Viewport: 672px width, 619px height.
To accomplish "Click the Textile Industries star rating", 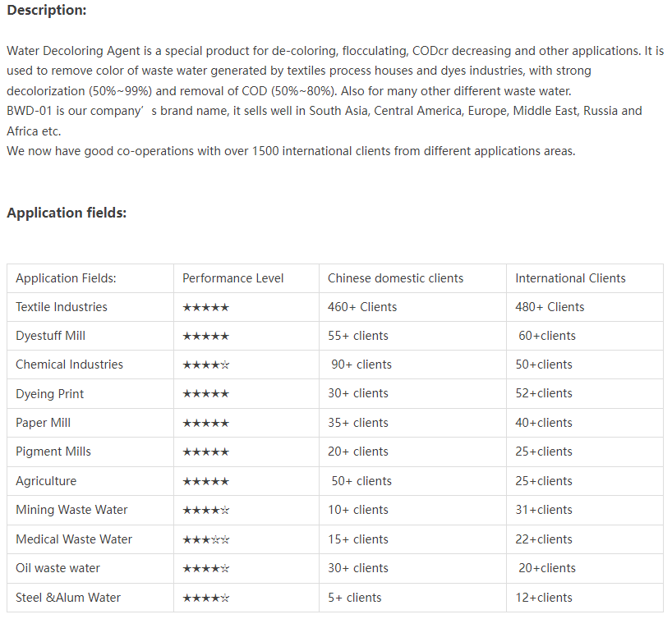I will [205, 307].
